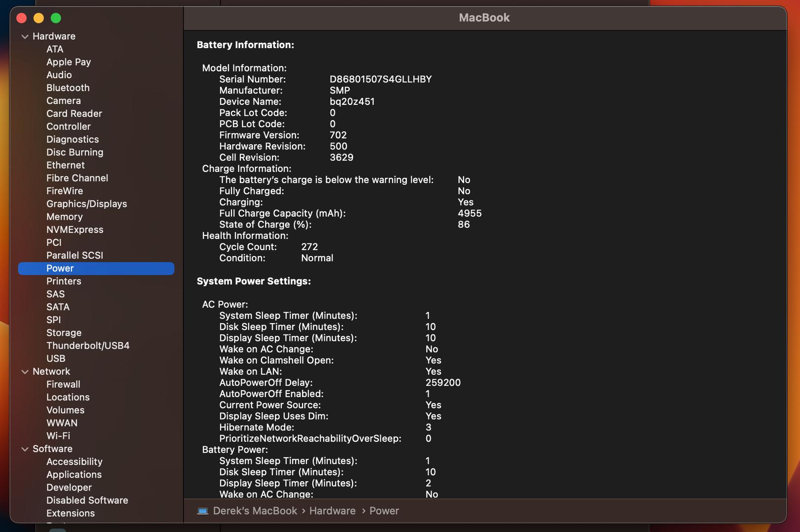Viewport: 800px width, 532px height.
Task: Select Volumes under Network
Action: (x=66, y=410)
